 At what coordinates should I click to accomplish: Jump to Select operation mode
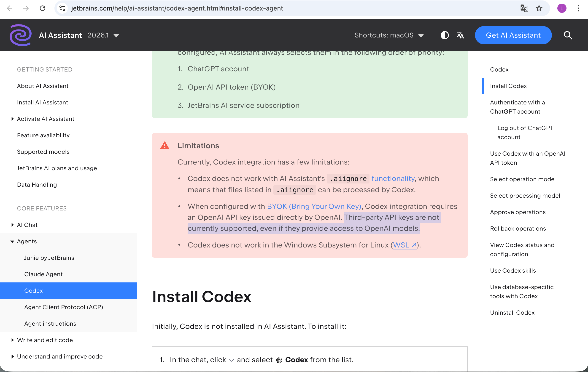[x=522, y=179]
